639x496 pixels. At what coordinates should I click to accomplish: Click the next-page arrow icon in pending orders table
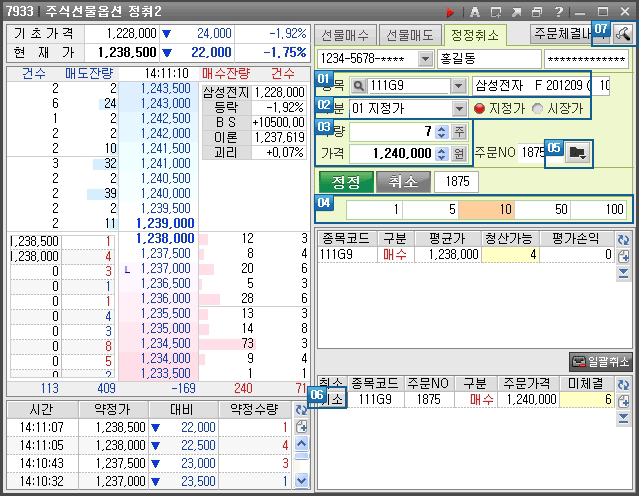pyautogui.click(x=623, y=418)
